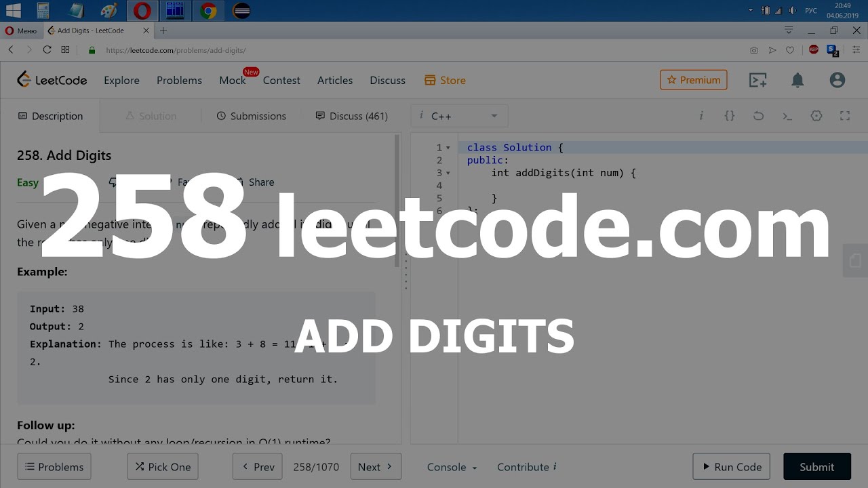Viewport: 868px width, 488px height.
Task: Click the description panel scrollbar
Action: (x=398, y=201)
